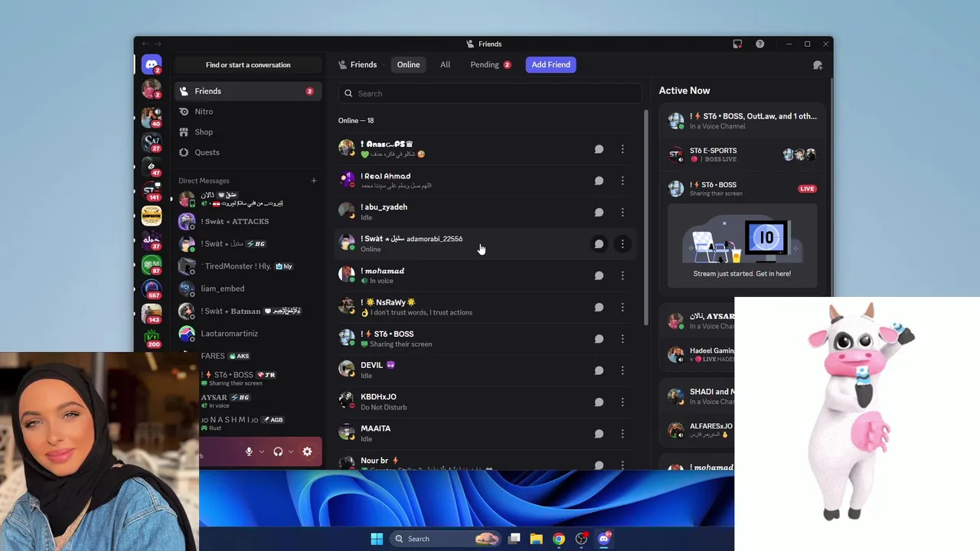Viewport: 980px width, 551px height.
Task: Switch to the Online friends tab
Action: click(x=408, y=64)
